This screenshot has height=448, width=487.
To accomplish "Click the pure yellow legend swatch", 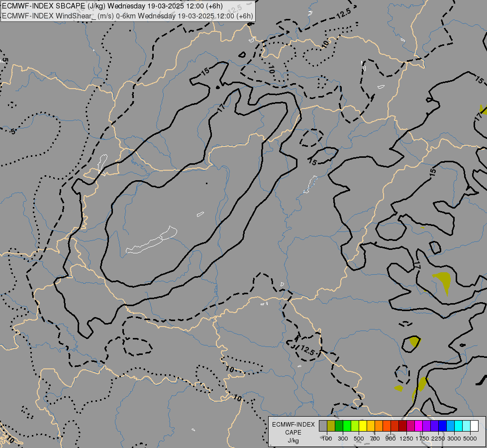I will [x=363, y=426].
